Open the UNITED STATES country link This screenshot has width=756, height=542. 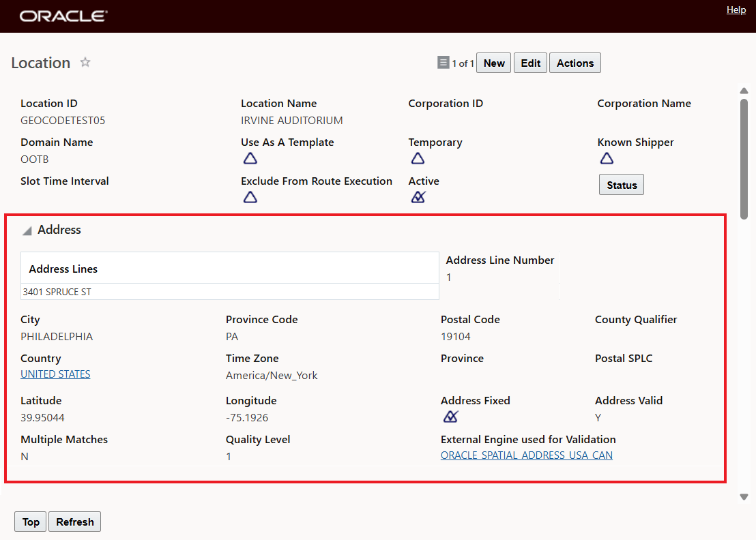coord(55,374)
